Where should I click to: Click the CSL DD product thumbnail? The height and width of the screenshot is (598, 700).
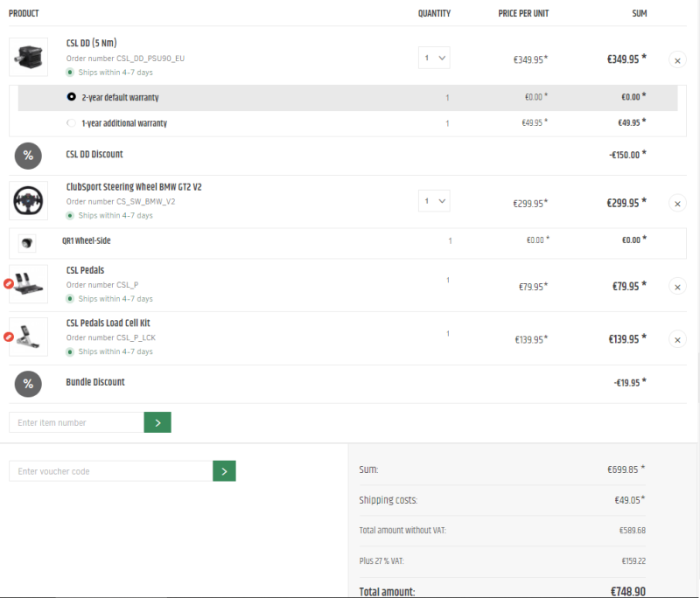[x=29, y=57]
